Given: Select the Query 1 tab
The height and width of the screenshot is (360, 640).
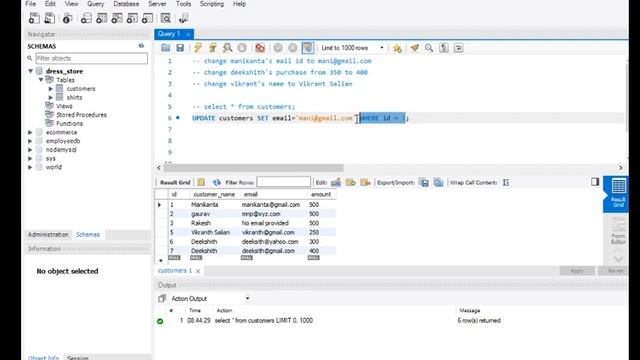Looking at the screenshot, I should click(169, 34).
